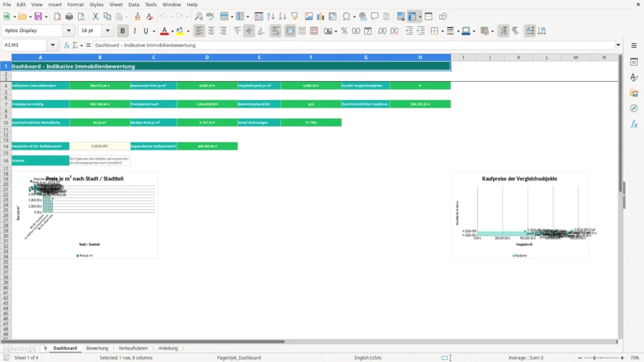Insert a comment

point(375,16)
